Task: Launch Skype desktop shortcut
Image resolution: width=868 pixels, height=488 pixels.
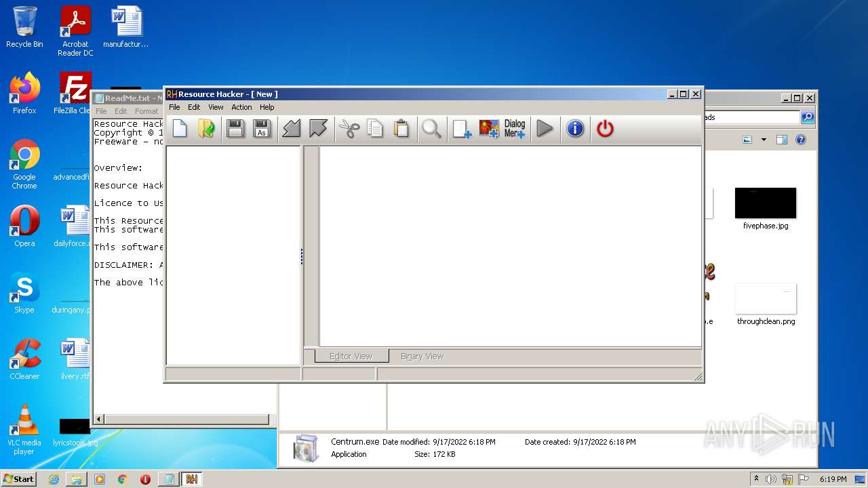Action: click(24, 293)
